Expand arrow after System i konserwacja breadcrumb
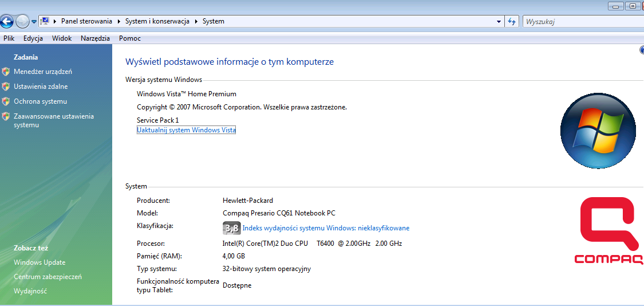Image resolution: width=644 pixels, height=306 pixels. 196,21
